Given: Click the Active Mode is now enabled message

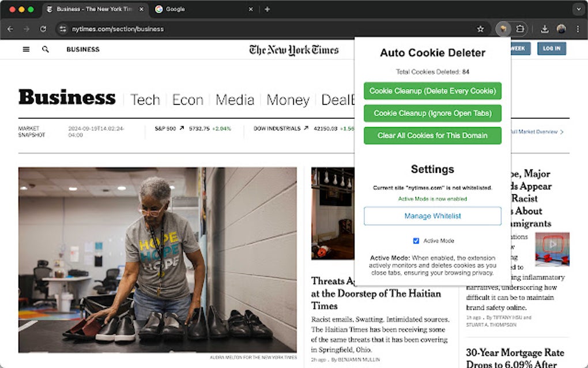Looking at the screenshot, I should [x=432, y=199].
